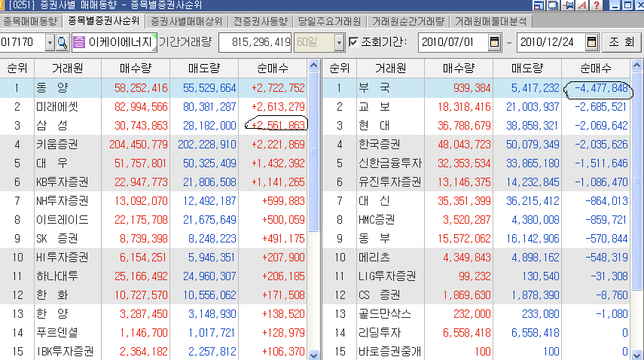Viewport: 644px width, 360px height.
Task: Select the 종목별증권사순위 tab
Action: click(x=103, y=21)
